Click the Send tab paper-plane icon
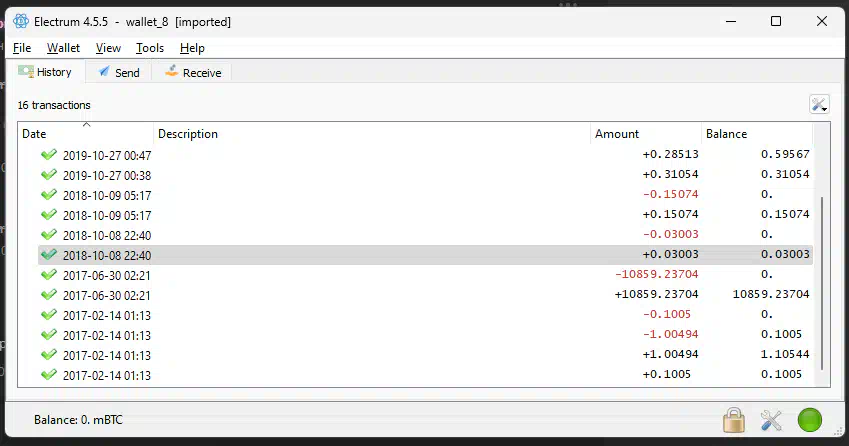Screen dimensions: 849x446 click(x=104, y=72)
